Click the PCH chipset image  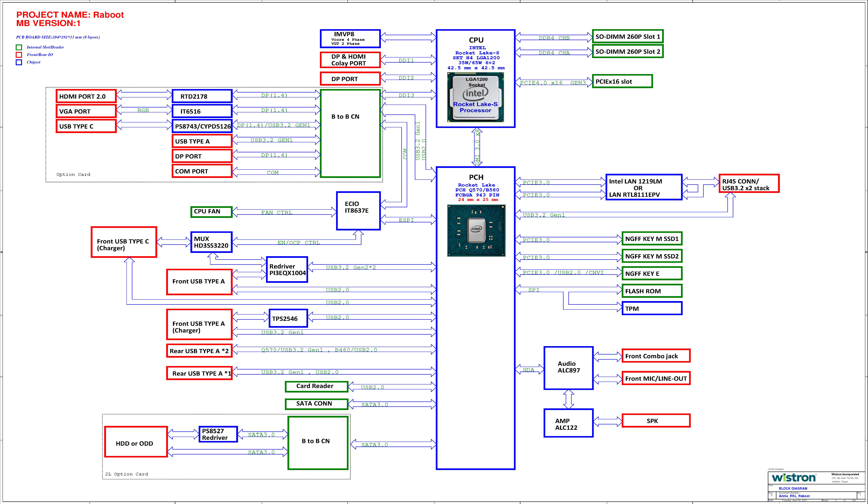tap(476, 230)
